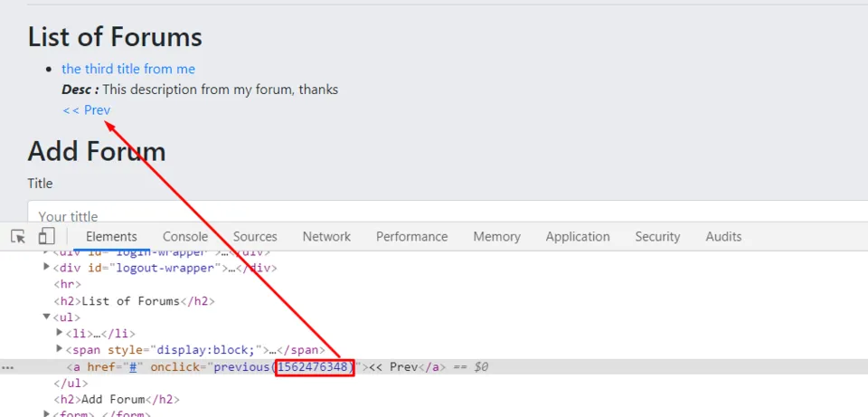Collapse the ul node
This screenshot has width=868, height=417.
pyautogui.click(x=46, y=317)
